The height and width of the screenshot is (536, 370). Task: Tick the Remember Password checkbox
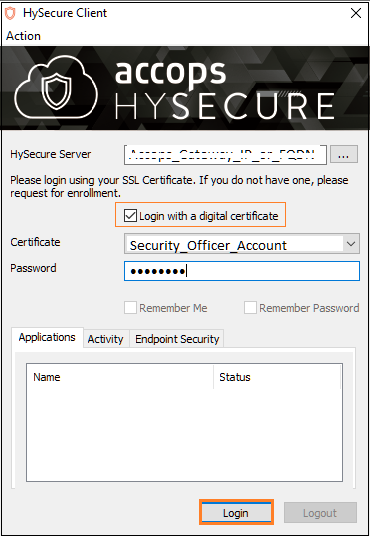250,308
